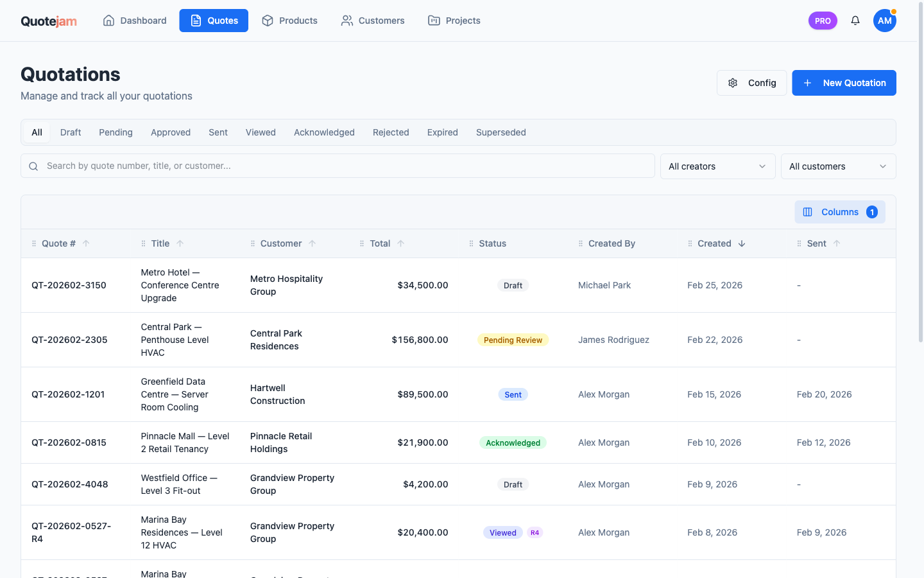Select the Acknowledged status tab

[324, 132]
